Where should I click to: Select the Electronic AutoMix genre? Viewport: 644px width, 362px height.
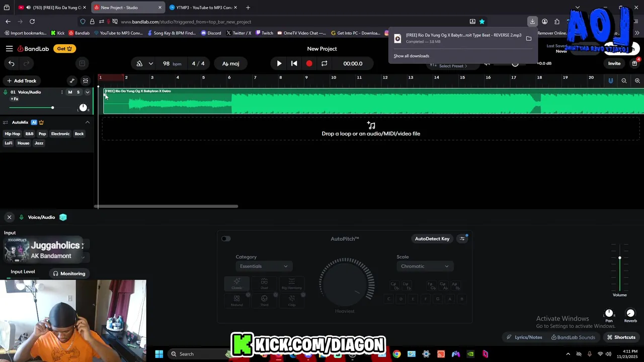pos(60,134)
